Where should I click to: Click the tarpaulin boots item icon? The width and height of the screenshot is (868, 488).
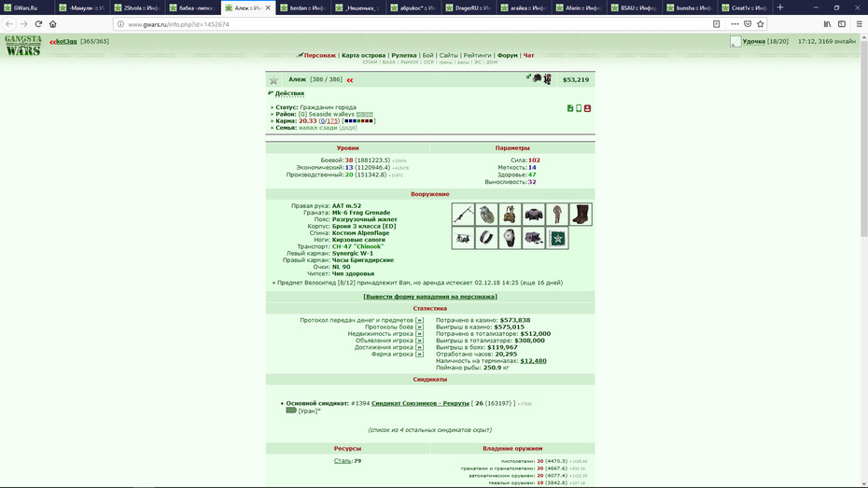(581, 214)
